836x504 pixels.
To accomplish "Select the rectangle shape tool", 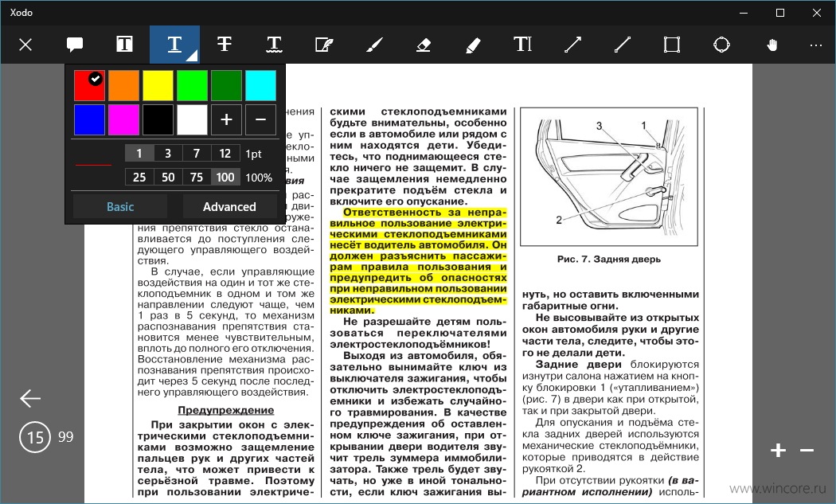I will (672, 45).
